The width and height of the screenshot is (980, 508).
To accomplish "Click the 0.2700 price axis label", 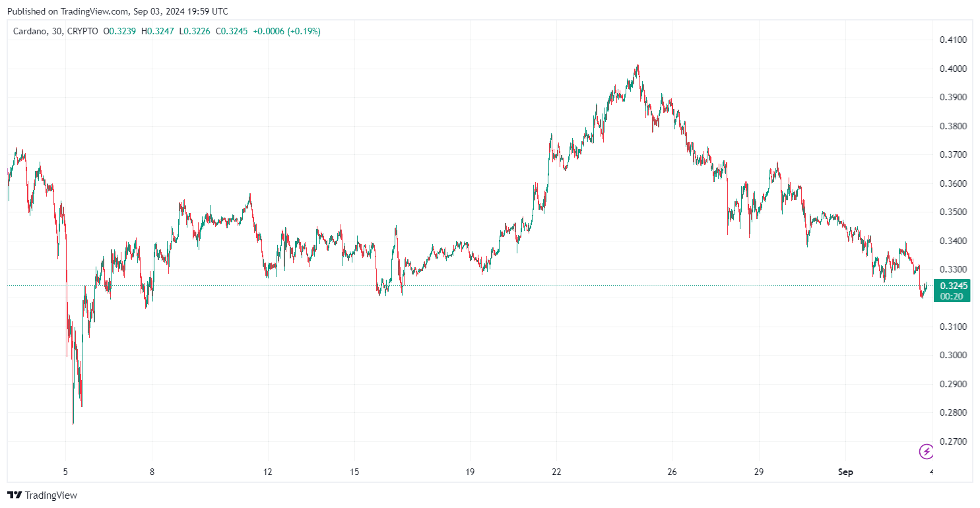I will 953,441.
